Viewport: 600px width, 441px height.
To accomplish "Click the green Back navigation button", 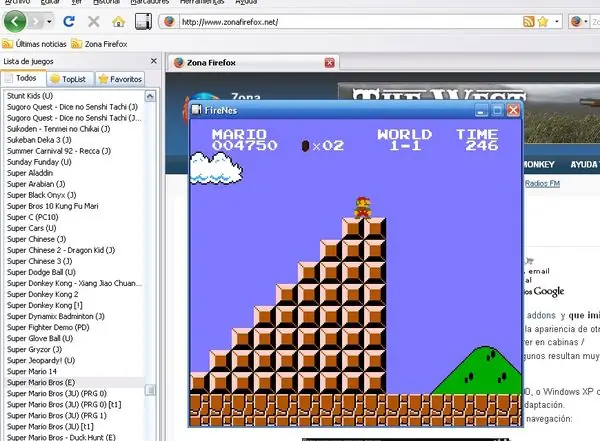I will [15, 21].
